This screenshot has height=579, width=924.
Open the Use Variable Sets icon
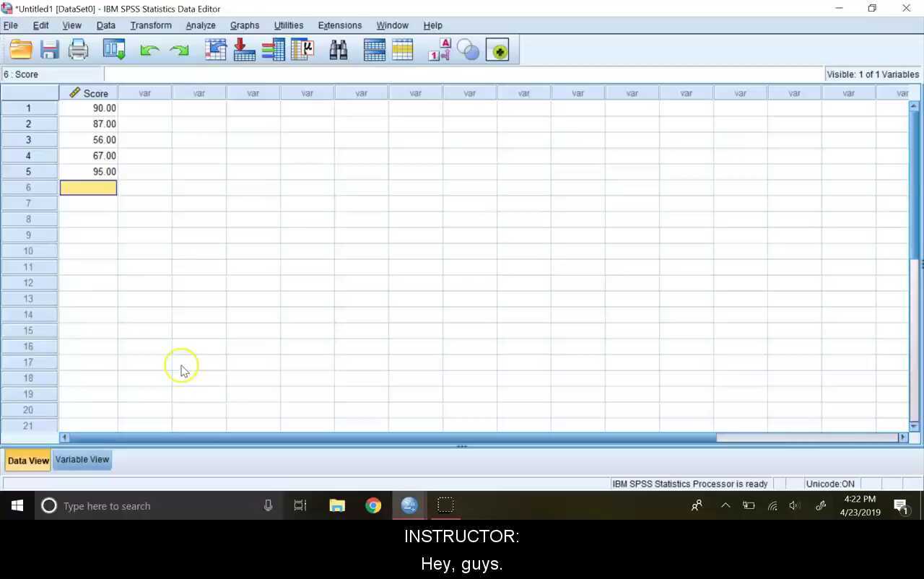coord(468,49)
